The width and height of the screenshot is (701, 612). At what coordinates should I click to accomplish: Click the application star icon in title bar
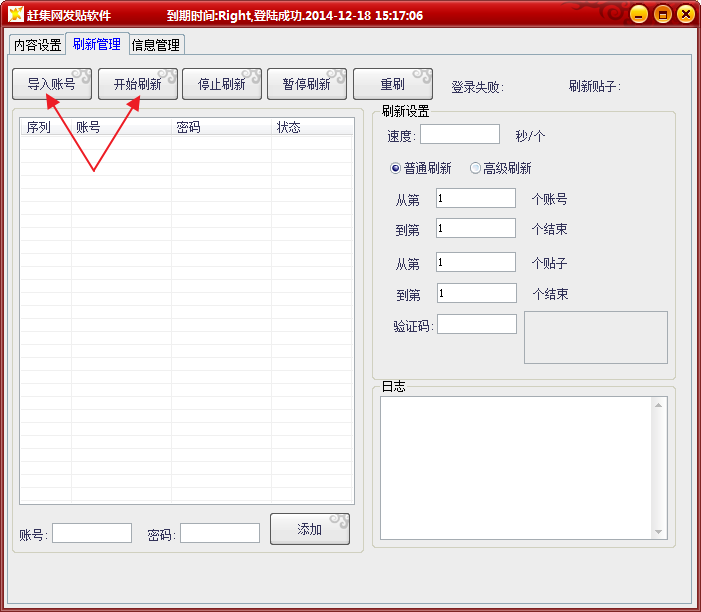point(16,14)
